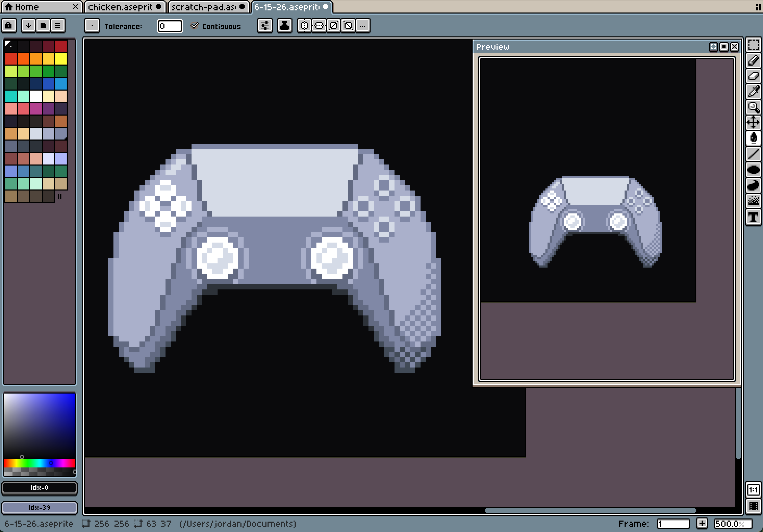Add a new frame with plus button
763x532 pixels.
(x=702, y=523)
